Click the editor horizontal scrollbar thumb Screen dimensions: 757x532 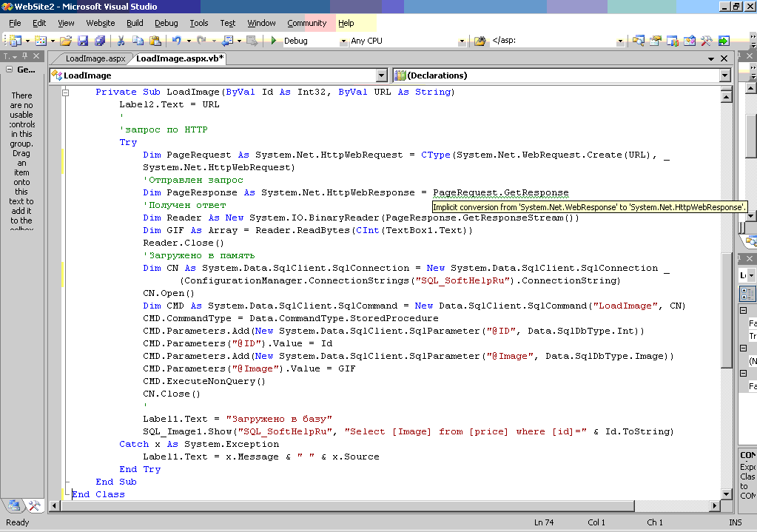pyautogui.click(x=346, y=505)
